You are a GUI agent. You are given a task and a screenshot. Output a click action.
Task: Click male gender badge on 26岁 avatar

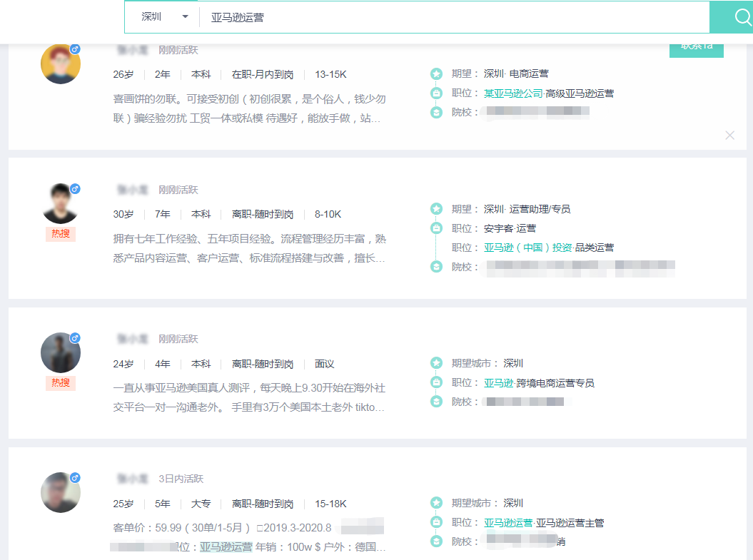point(75,49)
